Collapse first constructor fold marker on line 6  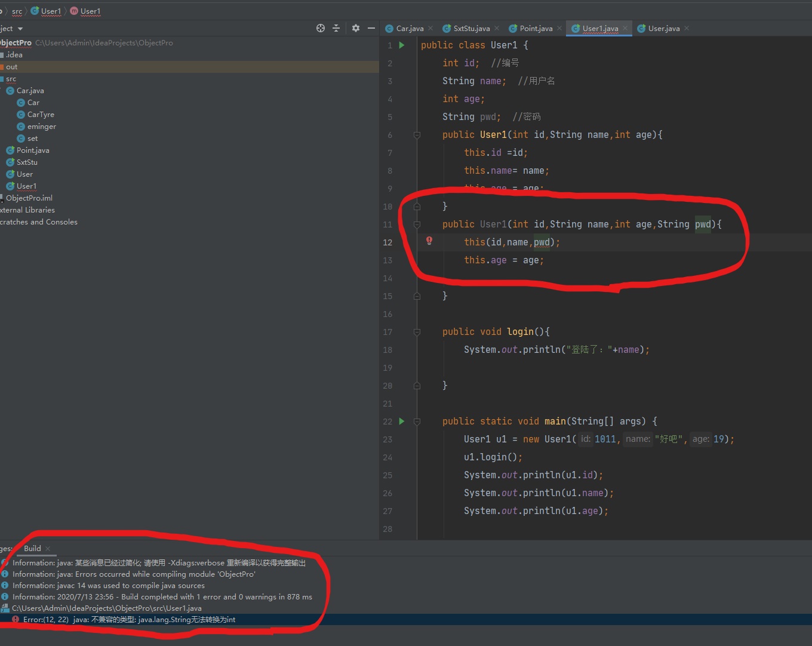point(417,135)
